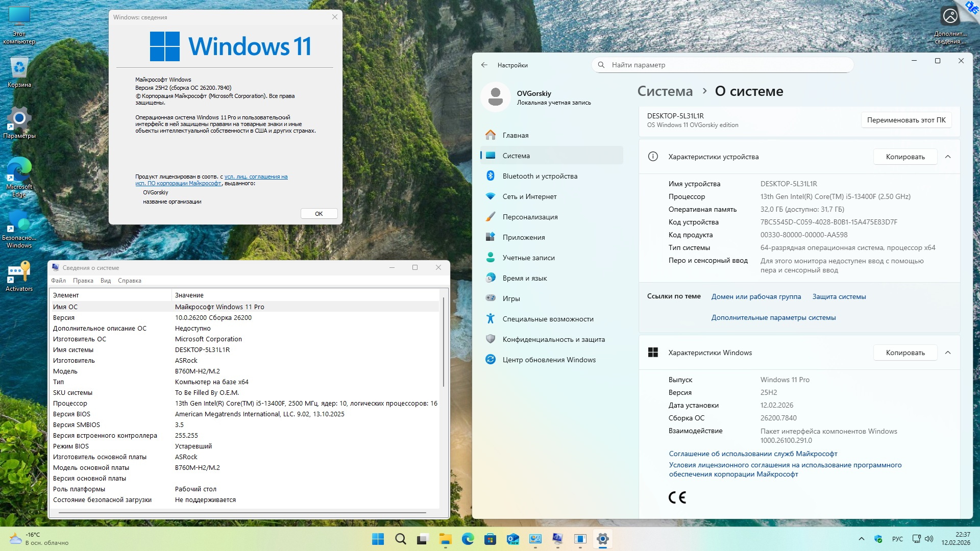The width and height of the screenshot is (980, 551).
Task: Click the system info vertical scrollbar
Action: 444,342
